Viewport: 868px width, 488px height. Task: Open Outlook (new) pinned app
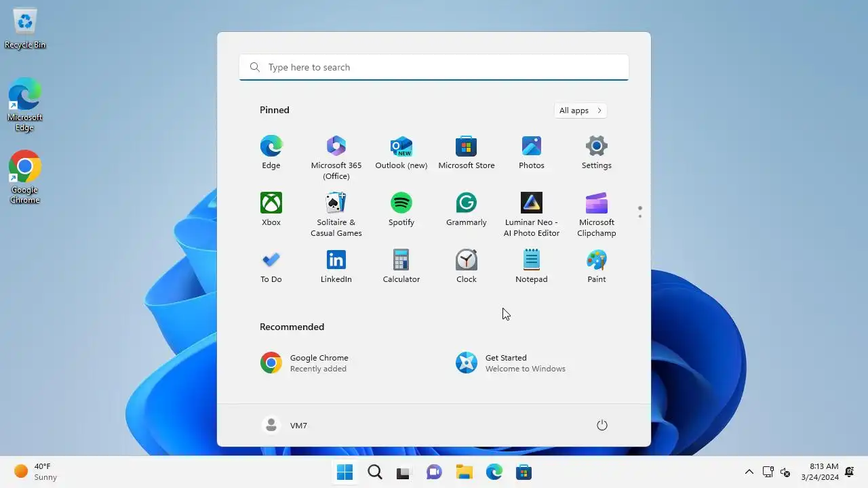[x=401, y=153]
